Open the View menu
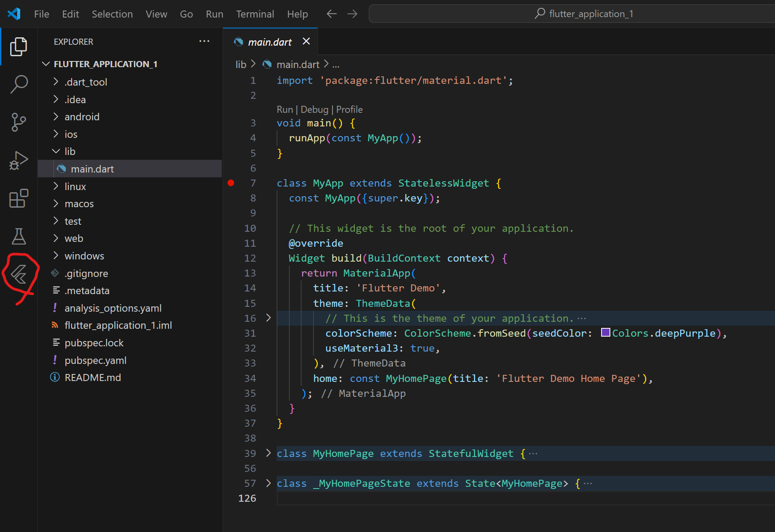Screen dimensions: 775x532 click(156, 14)
